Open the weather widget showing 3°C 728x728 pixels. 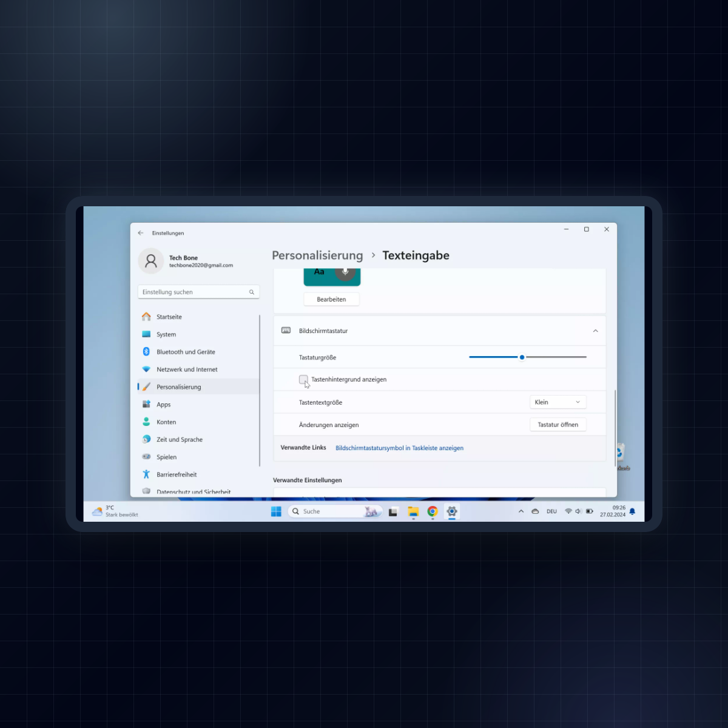115,511
